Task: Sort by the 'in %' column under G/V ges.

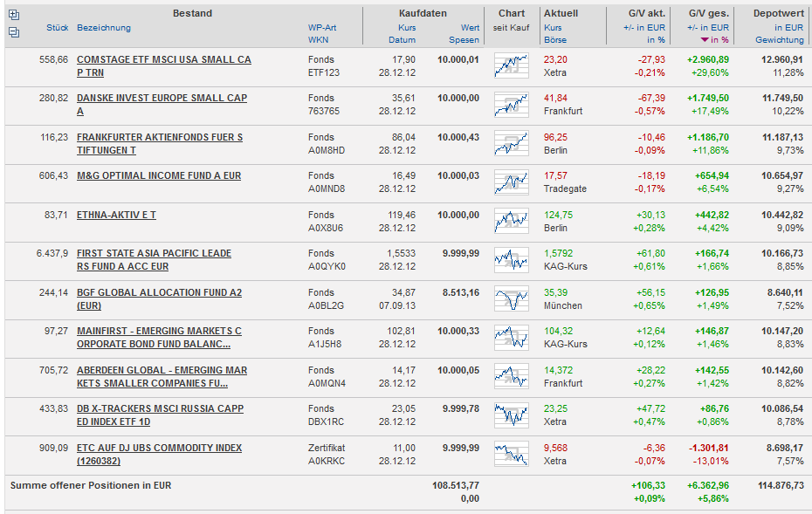Action: click(715, 40)
